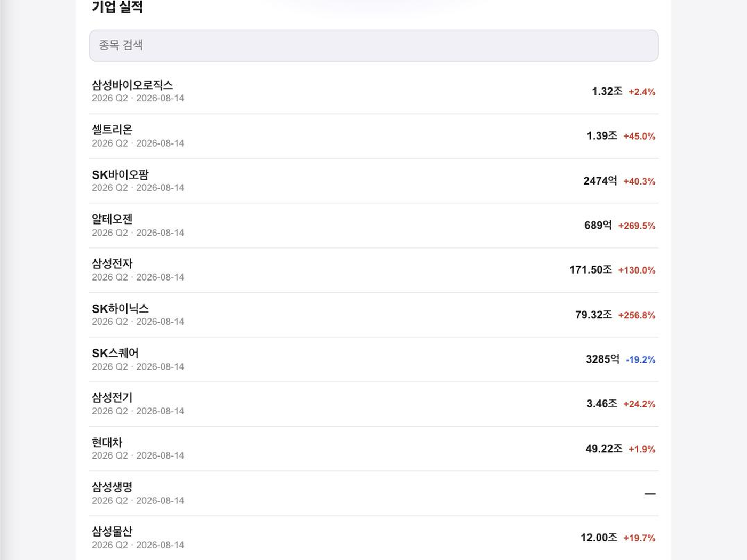Click the +269.5% growth figure for 알테오젠
The width and height of the screenshot is (747, 560).
(637, 226)
